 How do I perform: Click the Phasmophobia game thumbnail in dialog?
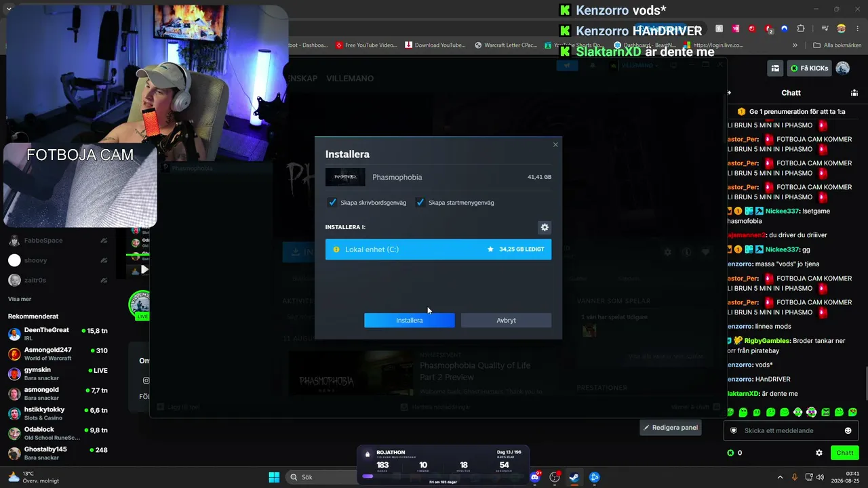pyautogui.click(x=345, y=177)
